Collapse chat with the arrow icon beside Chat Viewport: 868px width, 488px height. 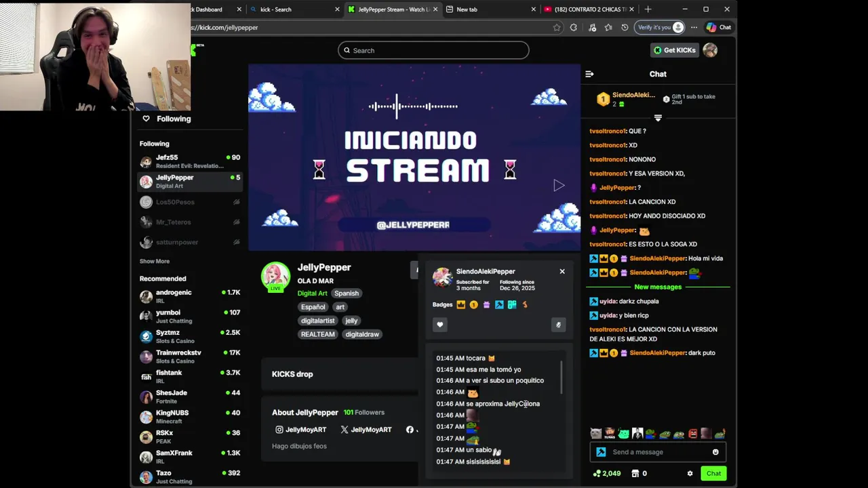(589, 74)
